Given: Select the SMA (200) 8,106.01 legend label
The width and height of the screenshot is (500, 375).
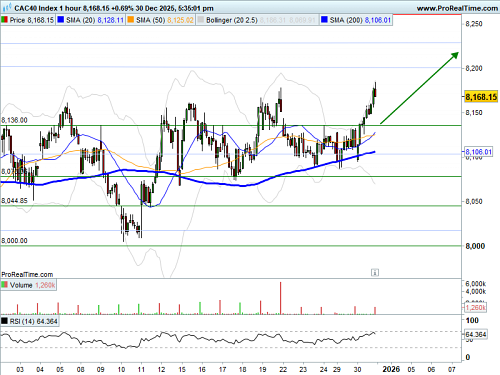Looking at the screenshot, I should (x=360, y=20).
